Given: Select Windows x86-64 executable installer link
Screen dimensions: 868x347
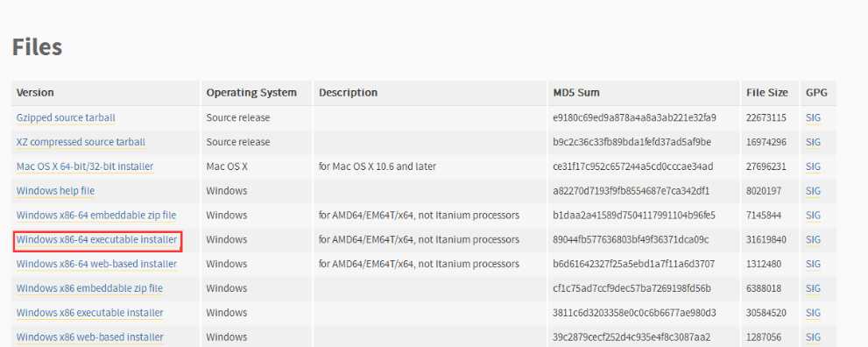Looking at the screenshot, I should [97, 239].
